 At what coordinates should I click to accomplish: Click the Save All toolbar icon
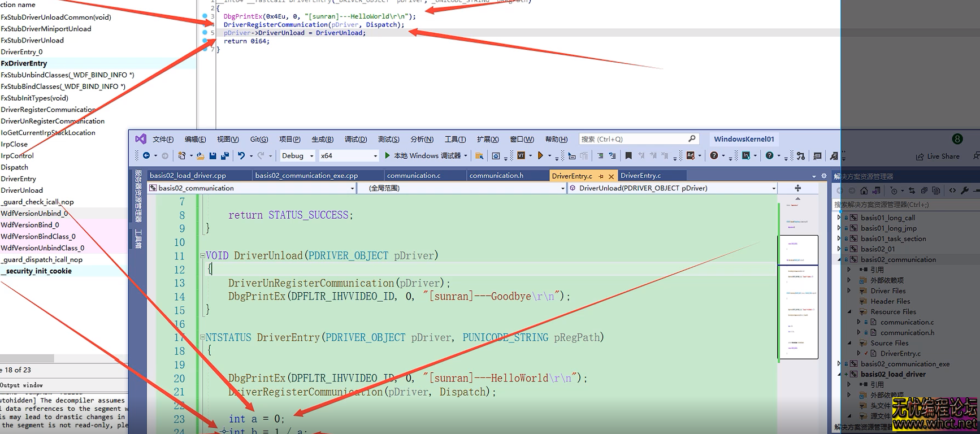click(x=225, y=156)
